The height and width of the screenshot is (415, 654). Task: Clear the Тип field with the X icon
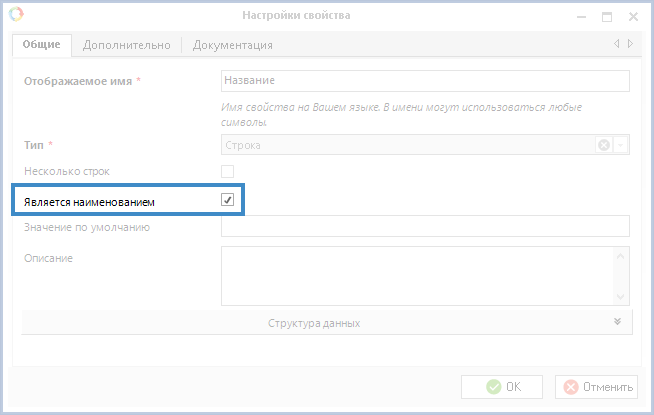tap(604, 145)
